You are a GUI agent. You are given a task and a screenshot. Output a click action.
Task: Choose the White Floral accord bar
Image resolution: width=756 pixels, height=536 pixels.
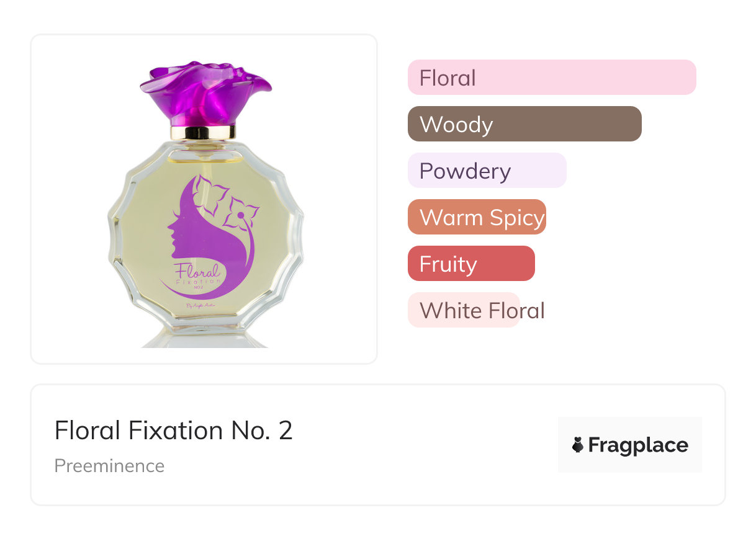[464, 310]
